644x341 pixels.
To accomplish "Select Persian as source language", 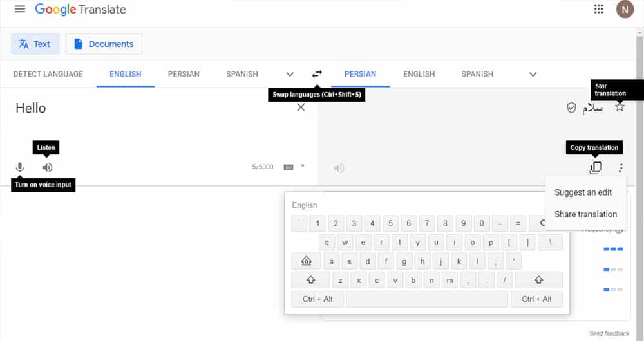I will pos(184,74).
